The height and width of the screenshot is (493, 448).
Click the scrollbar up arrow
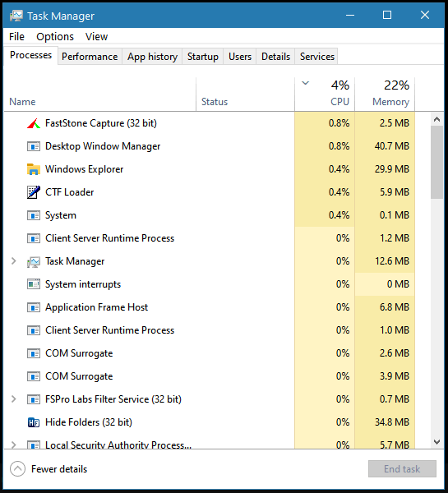[x=436, y=119]
